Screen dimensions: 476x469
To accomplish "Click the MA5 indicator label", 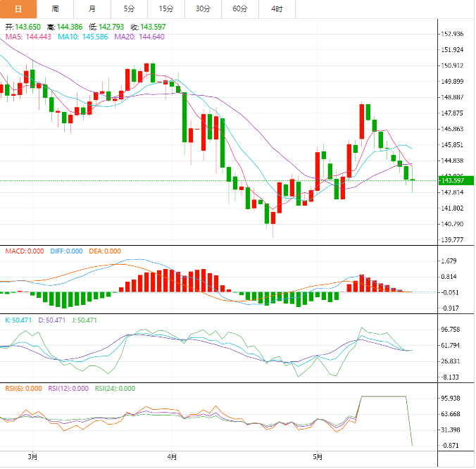I will 28,37.
